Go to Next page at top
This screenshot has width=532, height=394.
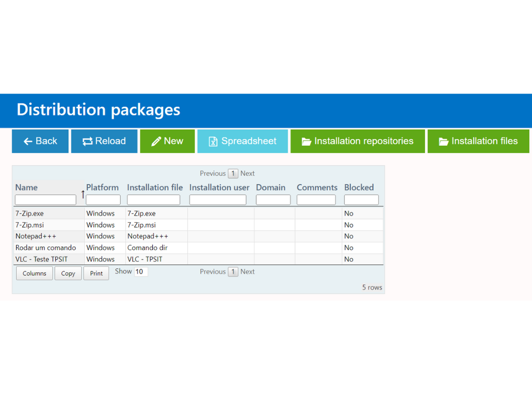[x=247, y=173]
